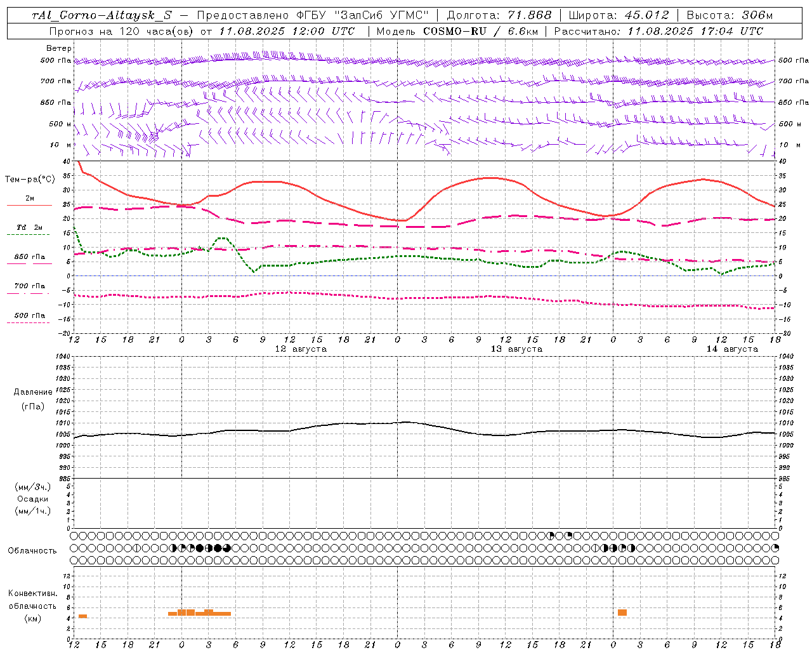Click "Рассчитано: 11.08.2025 17:04 UTC" text
Image resolution: width=812 pixels, height=650 pixels.
[658, 31]
